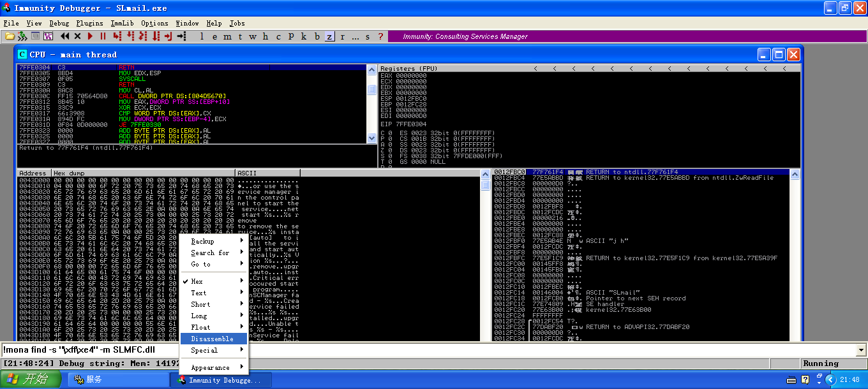Open the ImmLib menu
The width and height of the screenshot is (868, 389).
point(122,23)
